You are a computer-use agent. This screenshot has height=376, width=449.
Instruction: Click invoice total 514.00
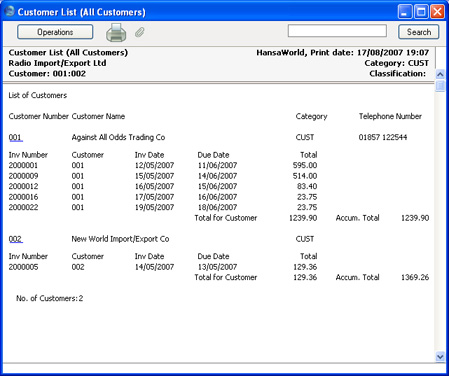coord(305,176)
